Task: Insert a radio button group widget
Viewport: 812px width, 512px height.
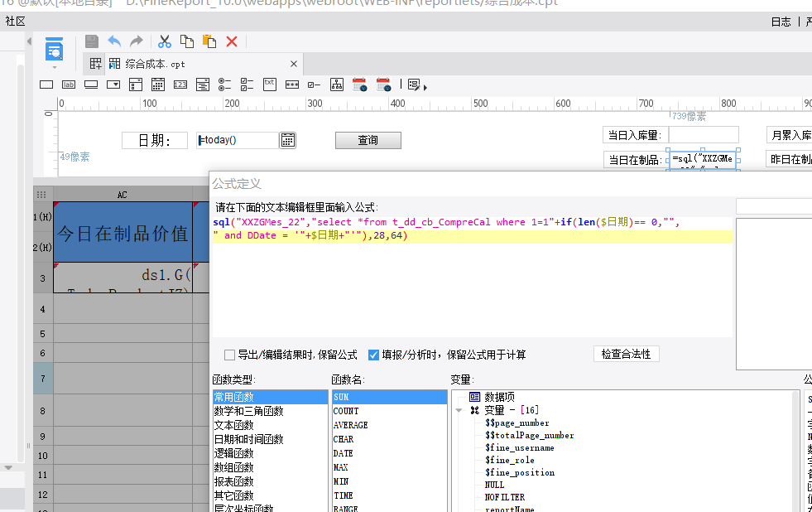Action: [225, 85]
